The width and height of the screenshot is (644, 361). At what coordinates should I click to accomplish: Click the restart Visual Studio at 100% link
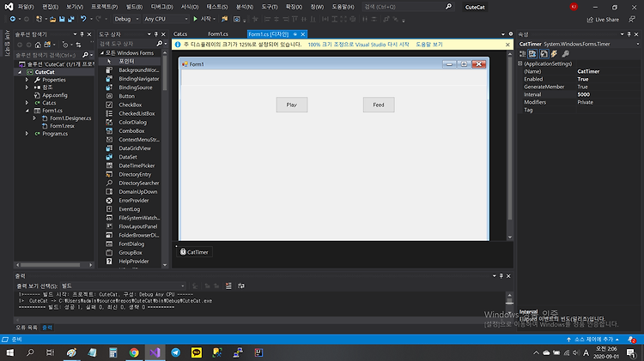[358, 45]
